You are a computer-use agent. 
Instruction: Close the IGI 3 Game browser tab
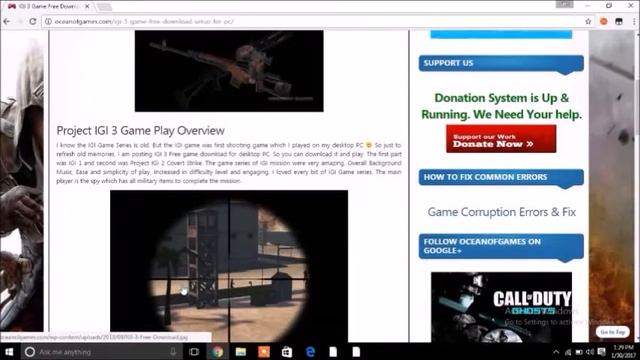point(87,6)
